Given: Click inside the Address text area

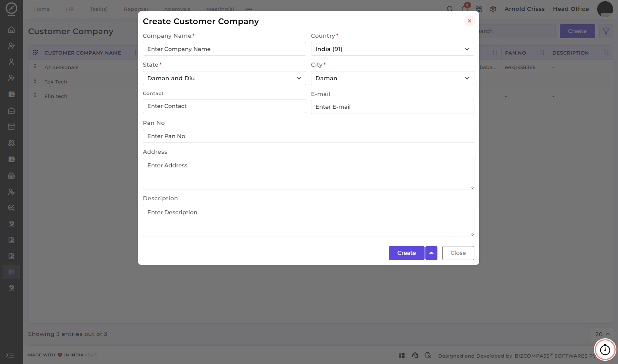Looking at the screenshot, I should (x=309, y=173).
